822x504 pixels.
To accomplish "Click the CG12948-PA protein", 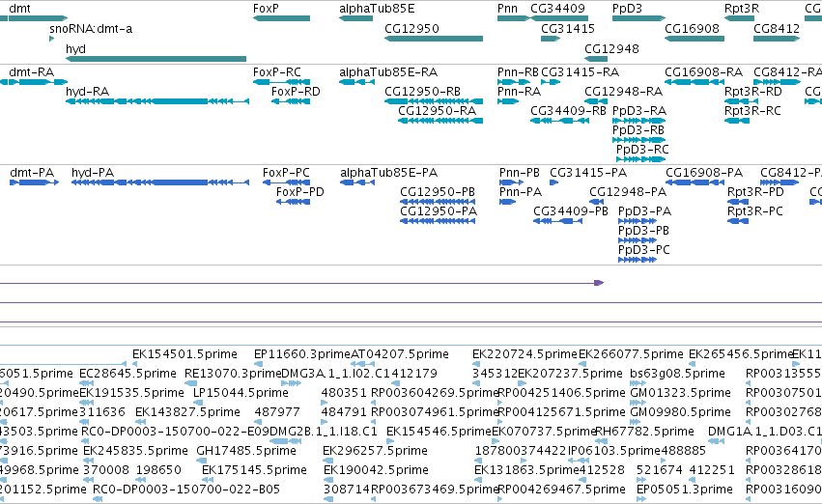I will (x=597, y=202).
